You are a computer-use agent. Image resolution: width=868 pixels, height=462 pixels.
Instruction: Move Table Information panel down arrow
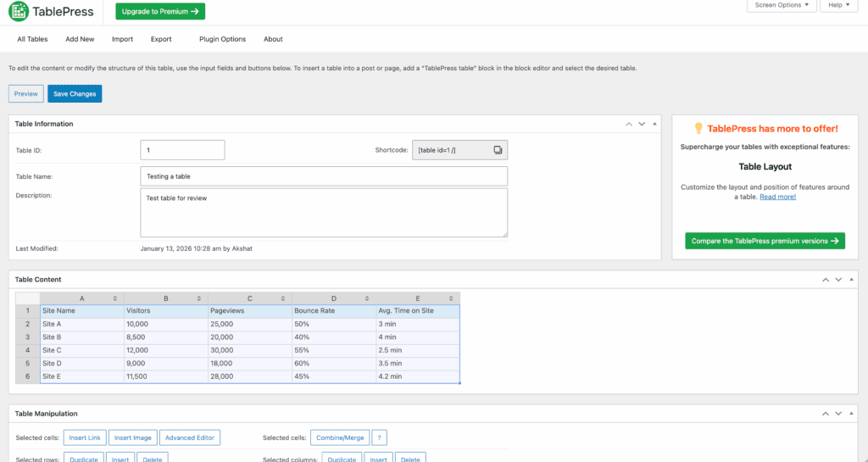(x=642, y=124)
